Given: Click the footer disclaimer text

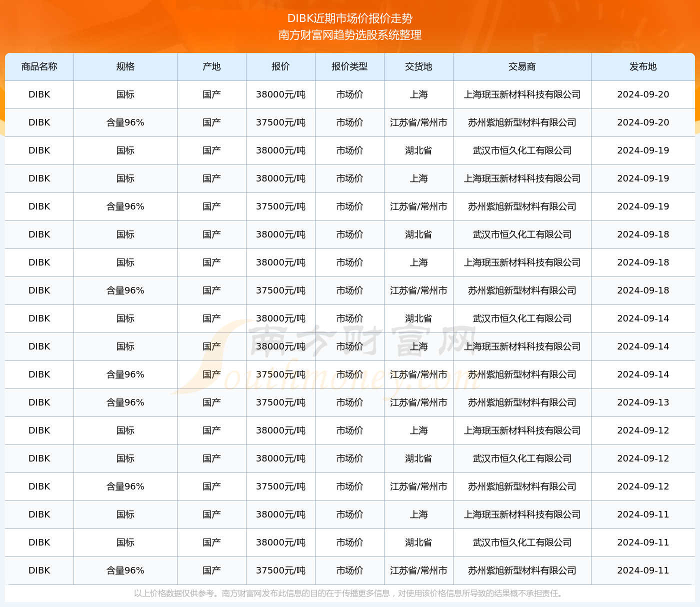Looking at the screenshot, I should pos(350,593).
